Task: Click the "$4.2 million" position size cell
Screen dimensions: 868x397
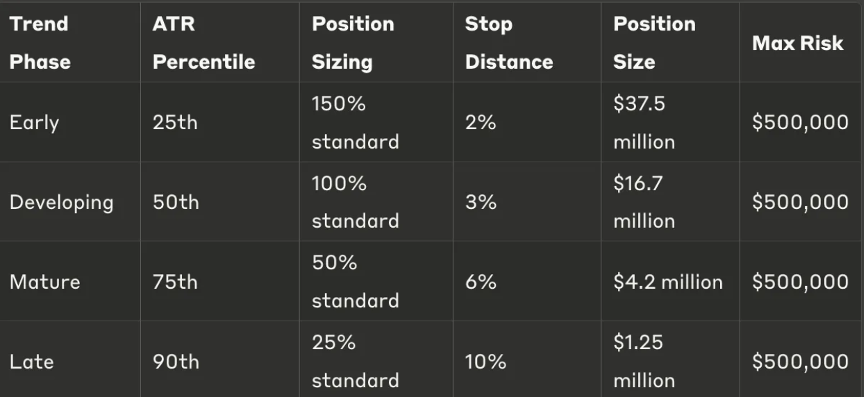Action: point(667,282)
